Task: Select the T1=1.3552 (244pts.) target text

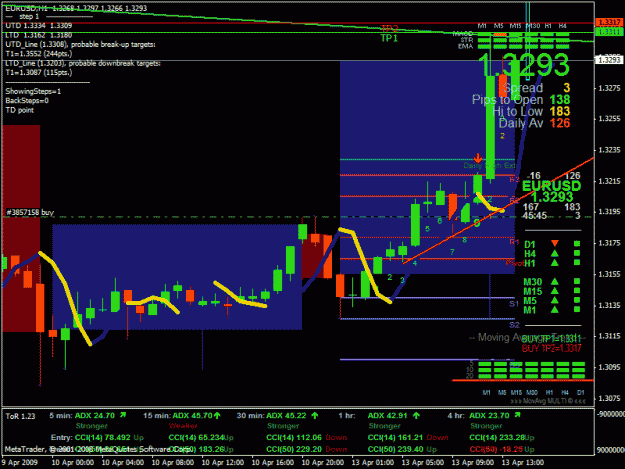Action: click(39, 54)
